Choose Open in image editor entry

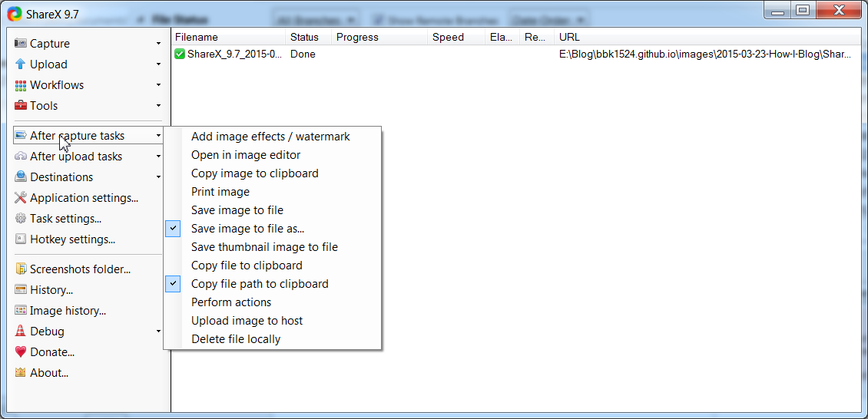pos(246,155)
